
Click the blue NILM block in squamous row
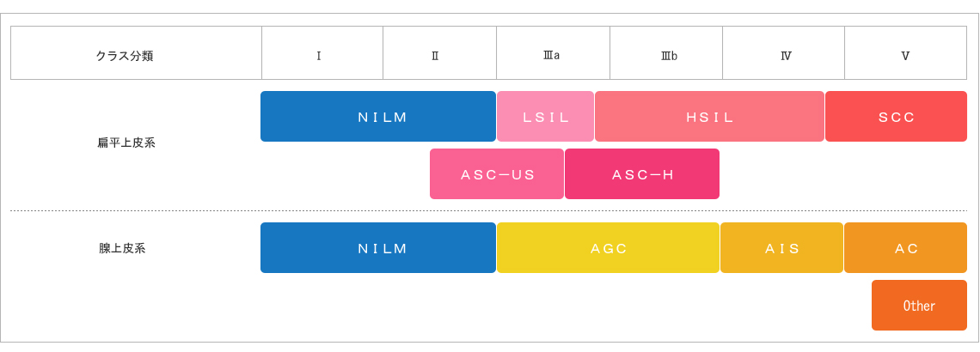point(378,117)
